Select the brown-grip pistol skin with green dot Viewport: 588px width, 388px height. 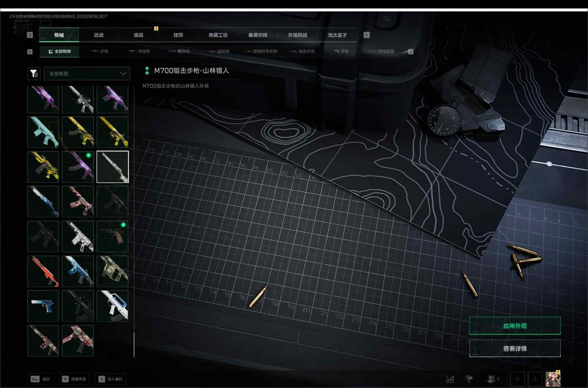tap(113, 236)
